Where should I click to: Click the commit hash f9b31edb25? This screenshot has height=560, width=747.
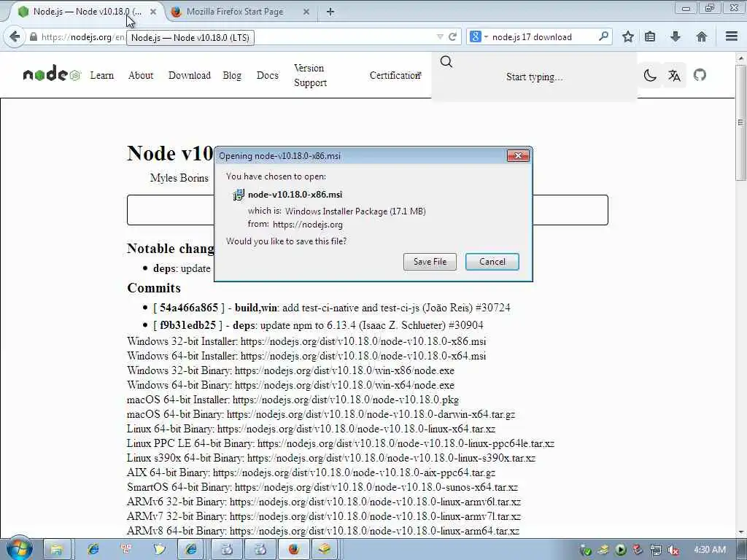187,325
